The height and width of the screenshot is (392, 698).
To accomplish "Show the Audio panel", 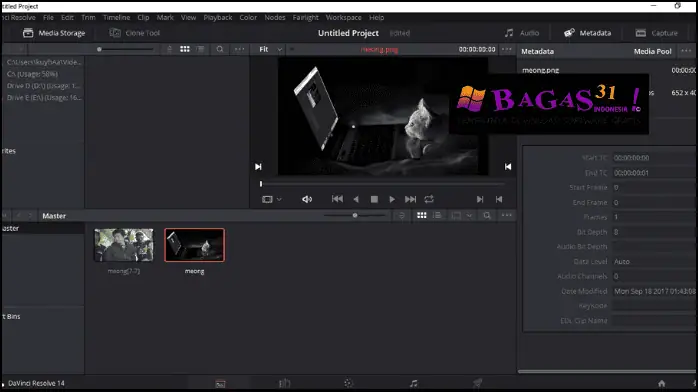I will [522, 33].
